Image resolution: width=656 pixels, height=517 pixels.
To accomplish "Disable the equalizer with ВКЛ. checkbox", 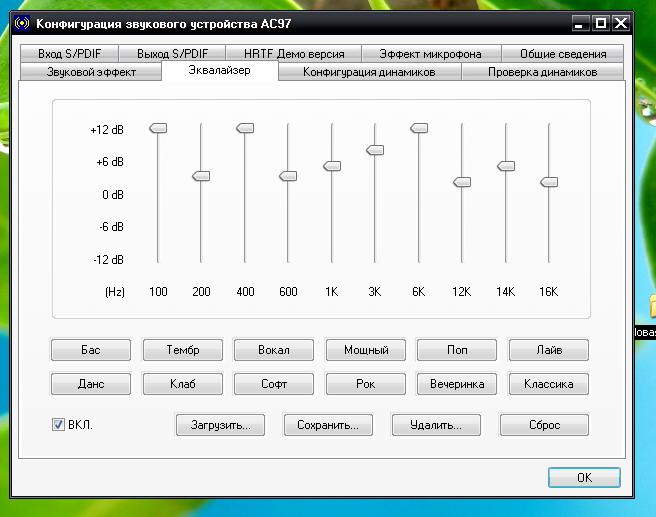I will tap(58, 425).
